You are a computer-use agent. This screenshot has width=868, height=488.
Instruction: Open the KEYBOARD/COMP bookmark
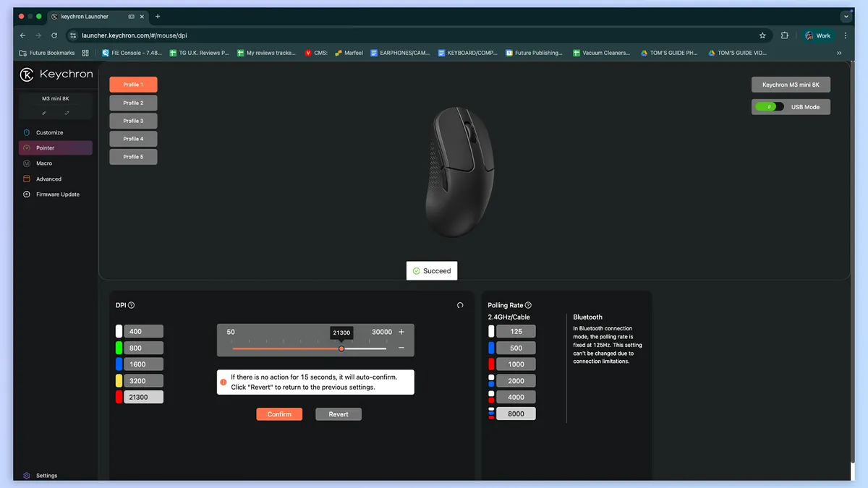[467, 53]
